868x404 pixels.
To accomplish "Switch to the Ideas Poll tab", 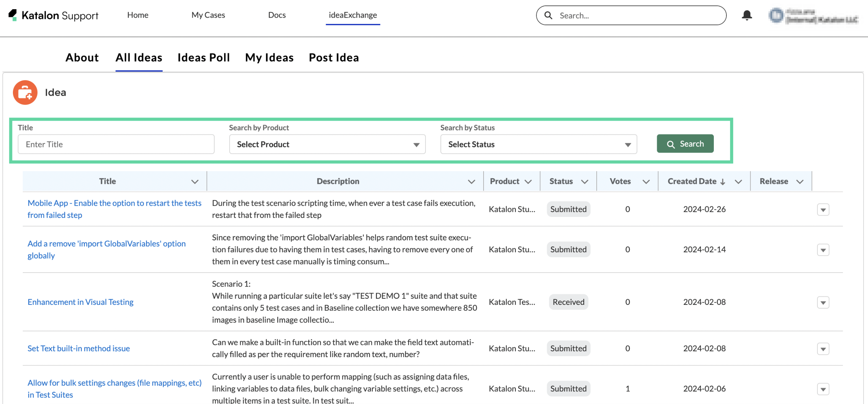I will coord(203,58).
